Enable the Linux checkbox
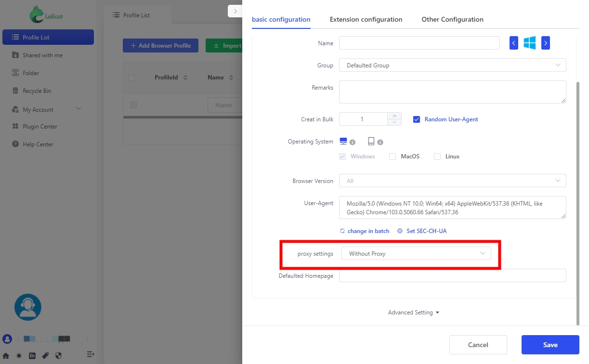Viewport: 589px width, 364px height. pyautogui.click(x=437, y=156)
